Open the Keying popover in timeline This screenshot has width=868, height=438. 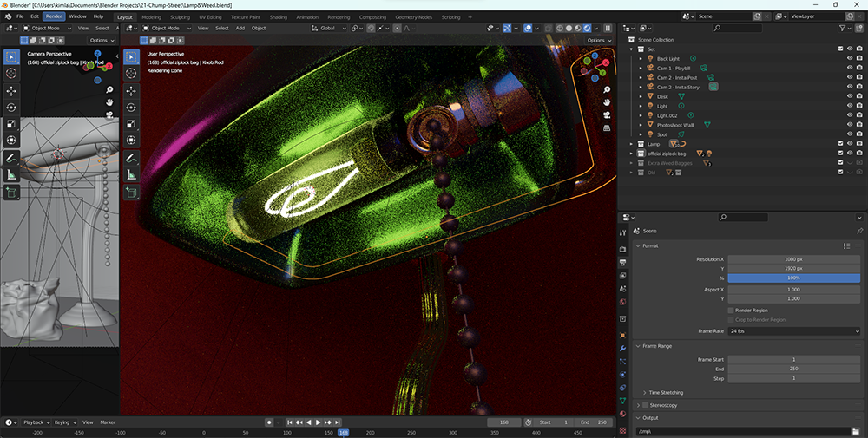pos(64,422)
